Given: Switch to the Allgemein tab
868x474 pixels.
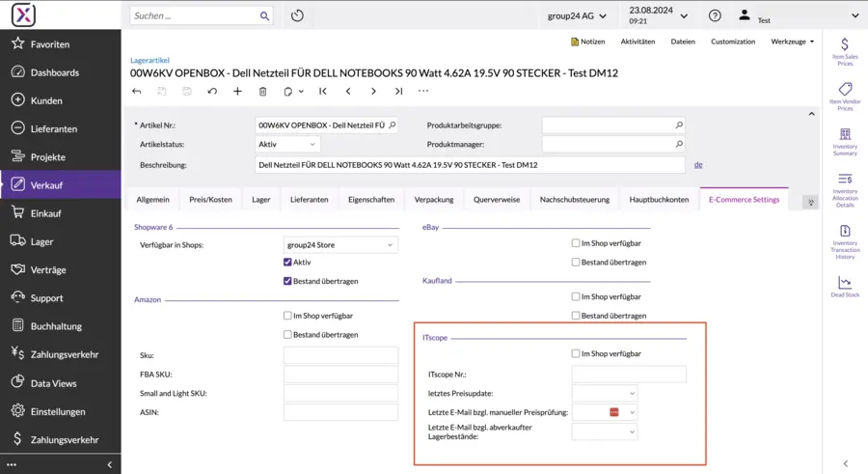Looking at the screenshot, I should click(x=152, y=200).
